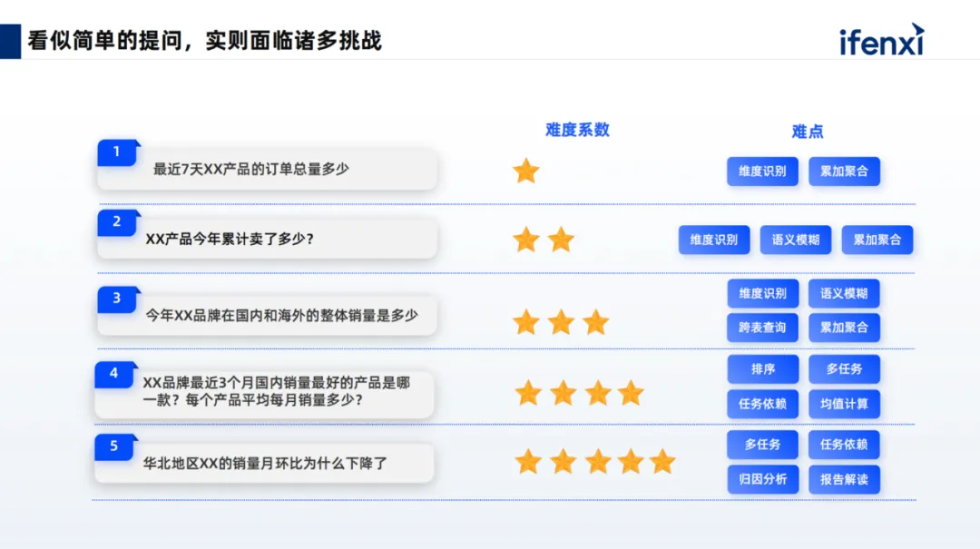
Task: Click 累加聚合 tag in row 1
Action: (845, 172)
